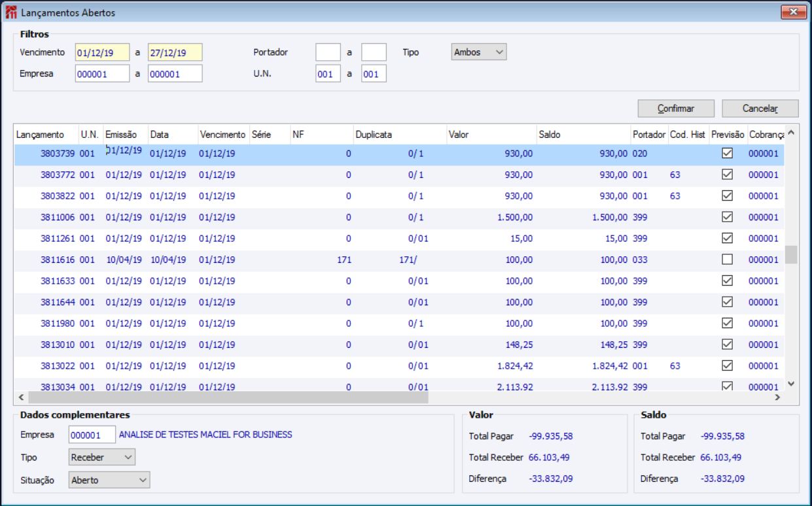Click the vertical scrollbar down arrow
812x506 pixels.
click(x=790, y=384)
